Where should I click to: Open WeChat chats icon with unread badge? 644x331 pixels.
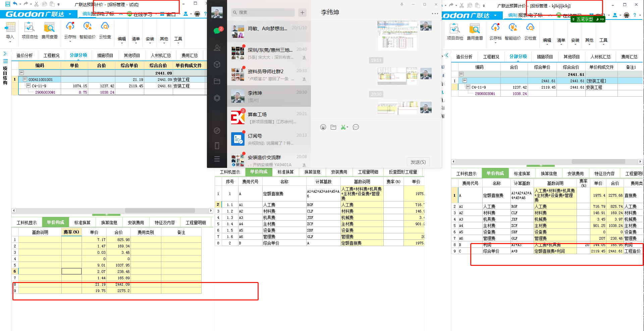tap(217, 31)
